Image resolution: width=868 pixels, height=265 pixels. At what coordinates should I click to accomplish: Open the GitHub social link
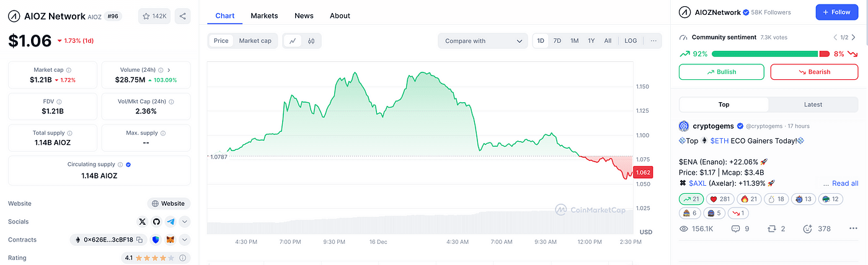click(x=157, y=222)
